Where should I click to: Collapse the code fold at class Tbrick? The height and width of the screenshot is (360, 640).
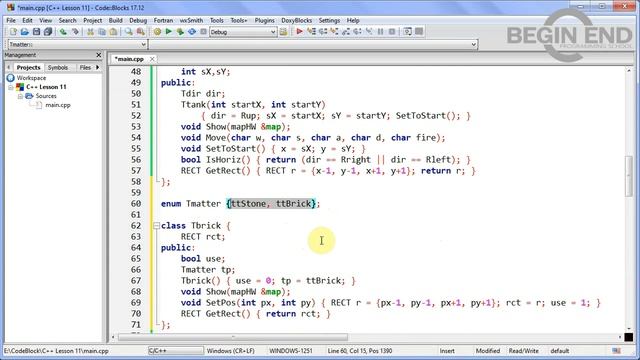tap(156, 226)
